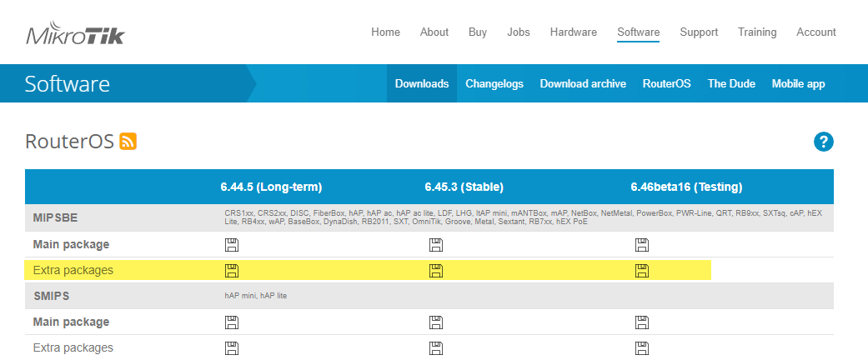Open the Hardware page

(x=574, y=32)
